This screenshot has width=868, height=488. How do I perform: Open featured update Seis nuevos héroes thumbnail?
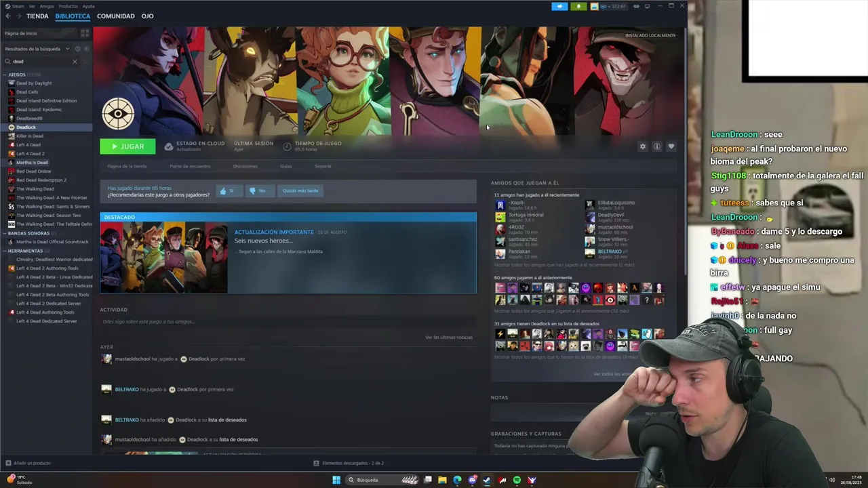164,258
